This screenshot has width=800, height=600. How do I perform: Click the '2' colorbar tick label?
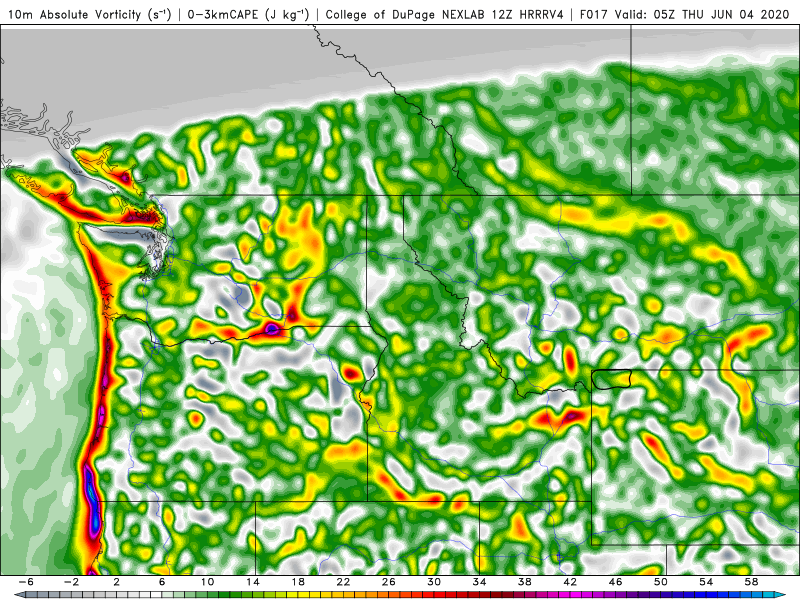[116, 582]
